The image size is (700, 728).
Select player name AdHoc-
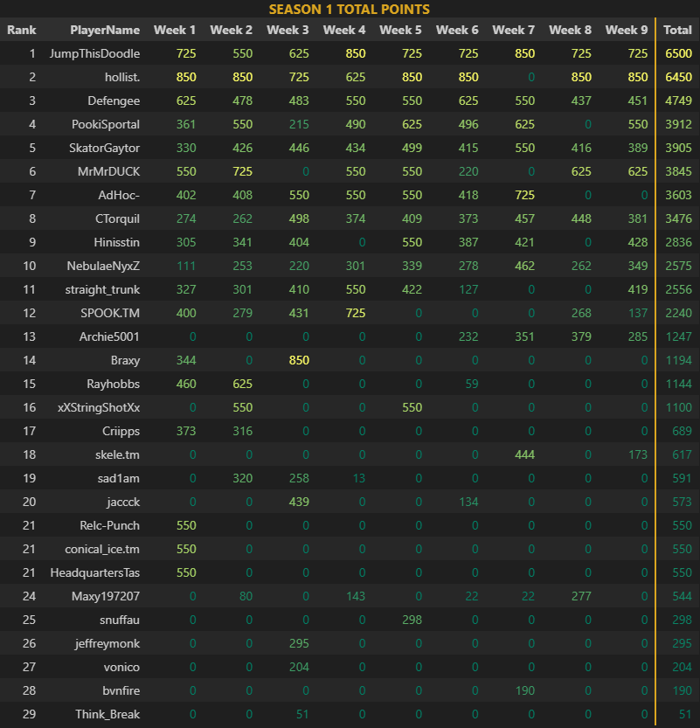[119, 195]
